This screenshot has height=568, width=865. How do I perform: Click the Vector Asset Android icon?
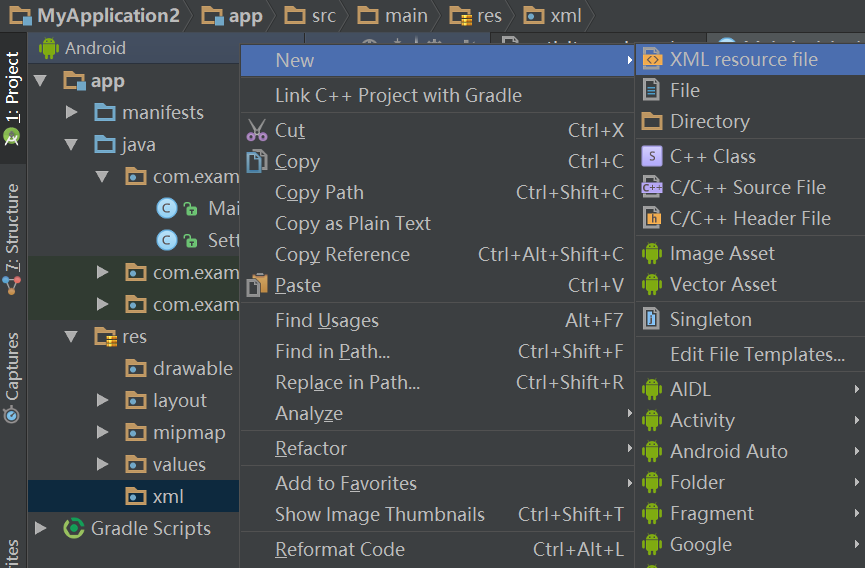[x=652, y=285]
